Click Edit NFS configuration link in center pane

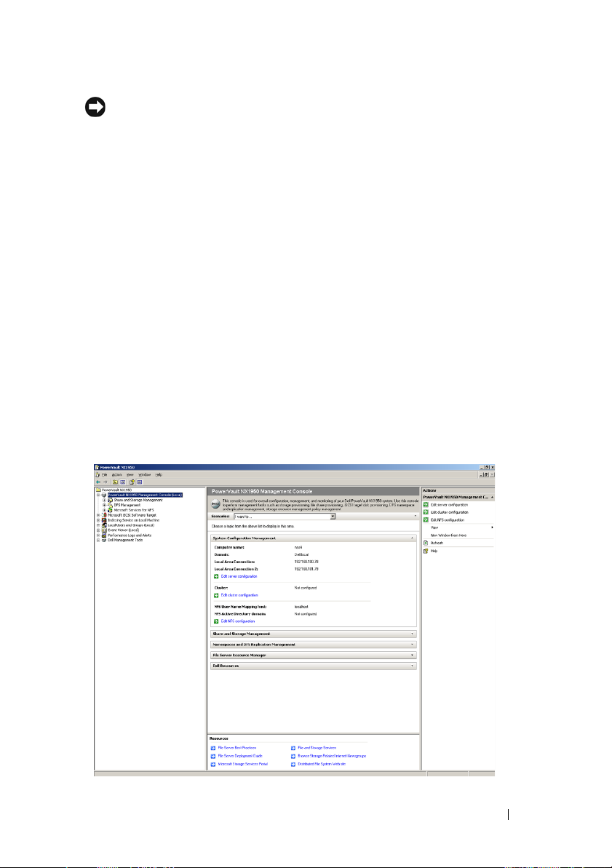tap(238, 621)
